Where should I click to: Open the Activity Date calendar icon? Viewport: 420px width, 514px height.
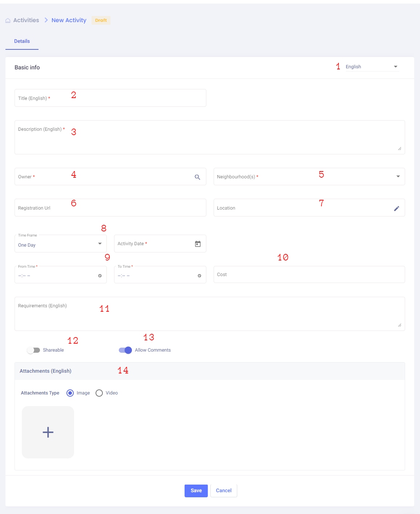198,244
